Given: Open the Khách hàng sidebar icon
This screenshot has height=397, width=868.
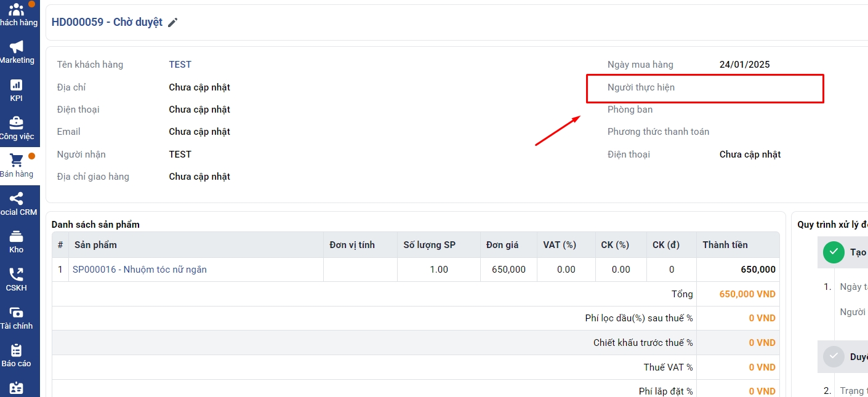Looking at the screenshot, I should click(x=17, y=10).
